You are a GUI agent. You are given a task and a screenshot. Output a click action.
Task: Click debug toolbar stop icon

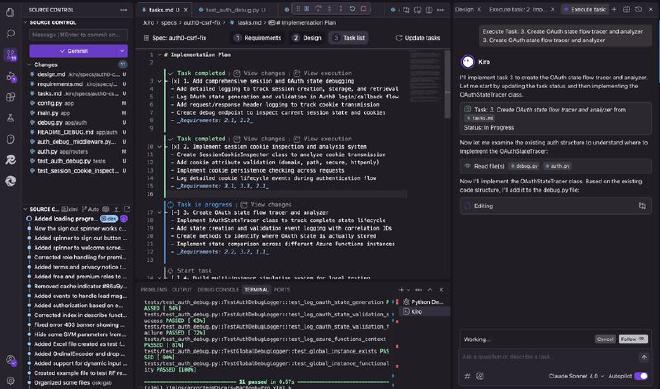click(x=364, y=9)
